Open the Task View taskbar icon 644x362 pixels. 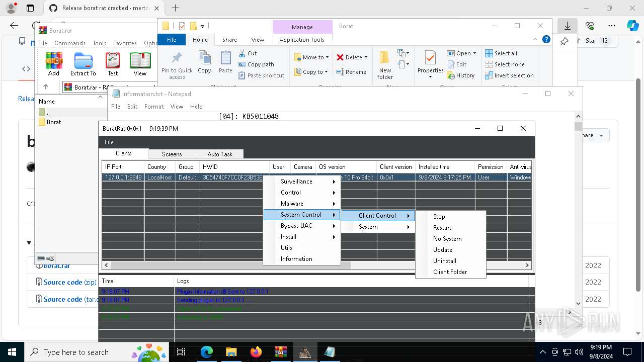tap(182, 352)
